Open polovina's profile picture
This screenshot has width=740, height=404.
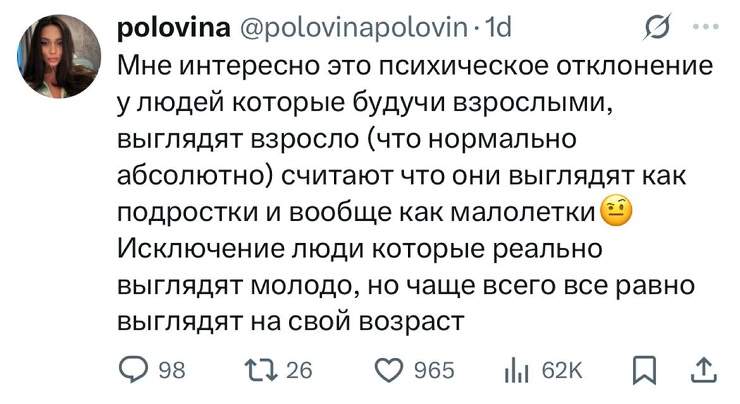[x=59, y=57]
